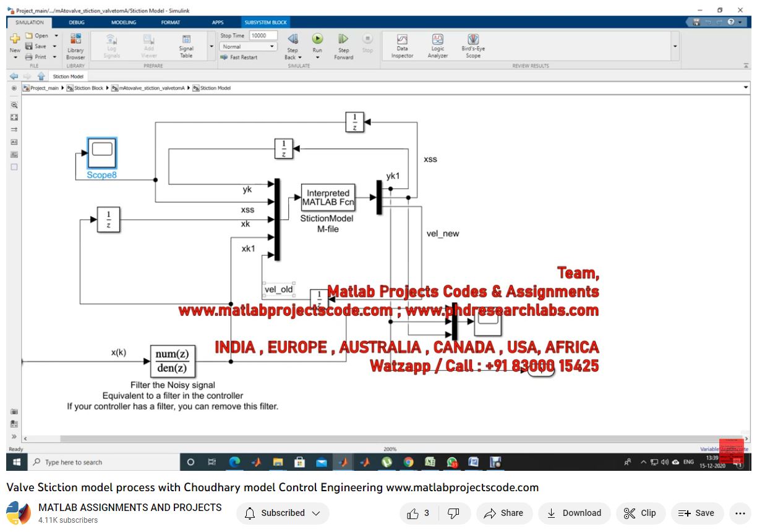Open the Signal Table
Screen dimensions: 757x532
point(186,47)
